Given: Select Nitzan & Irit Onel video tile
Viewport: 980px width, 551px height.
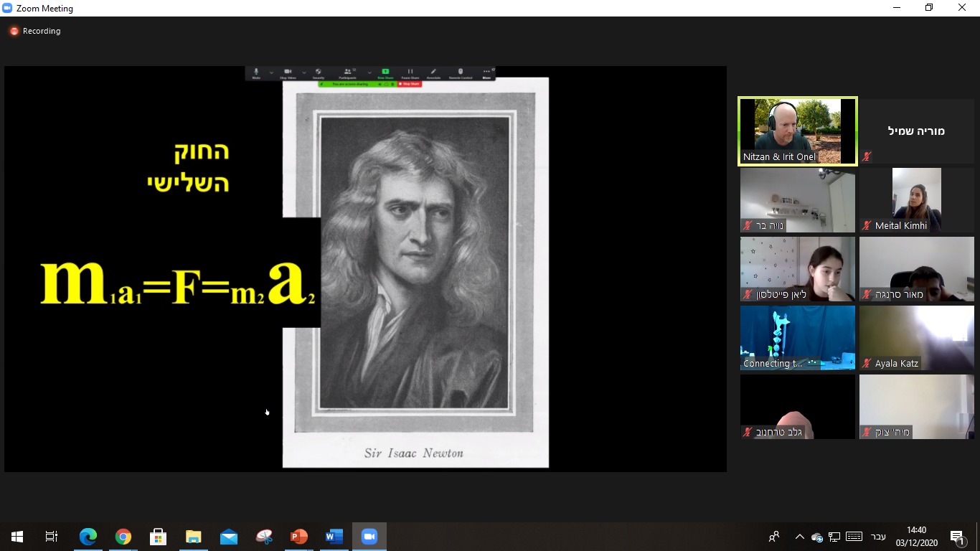Looking at the screenshot, I should coord(798,131).
